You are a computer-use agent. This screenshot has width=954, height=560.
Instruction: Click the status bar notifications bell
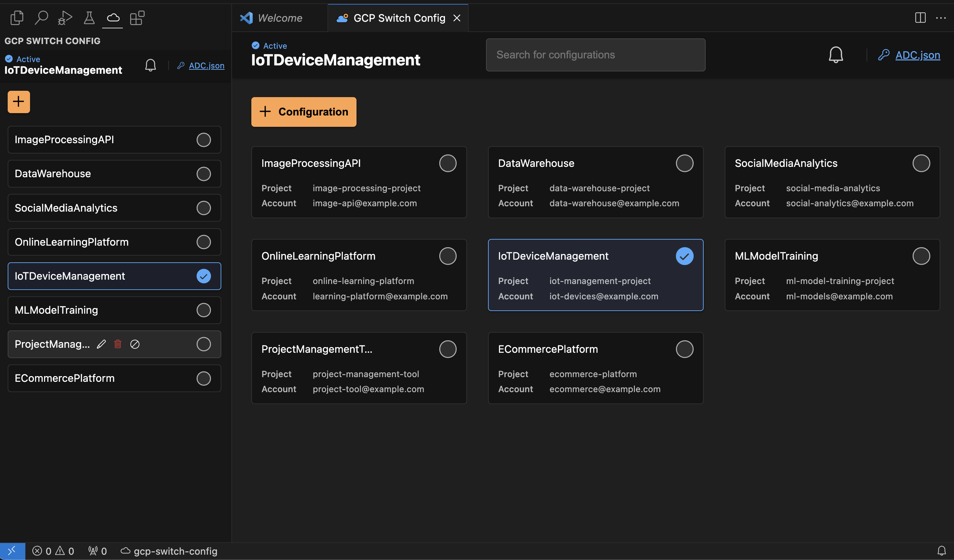[942, 551]
